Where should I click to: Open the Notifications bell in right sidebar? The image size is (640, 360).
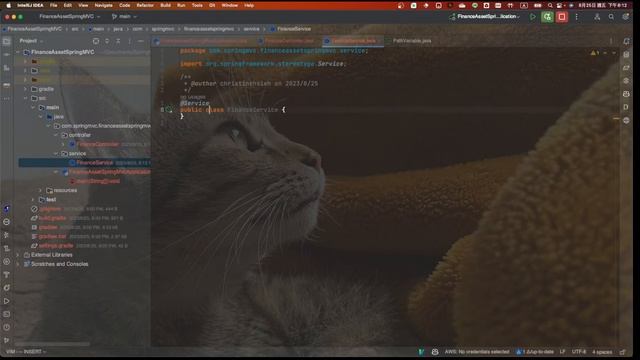626,41
